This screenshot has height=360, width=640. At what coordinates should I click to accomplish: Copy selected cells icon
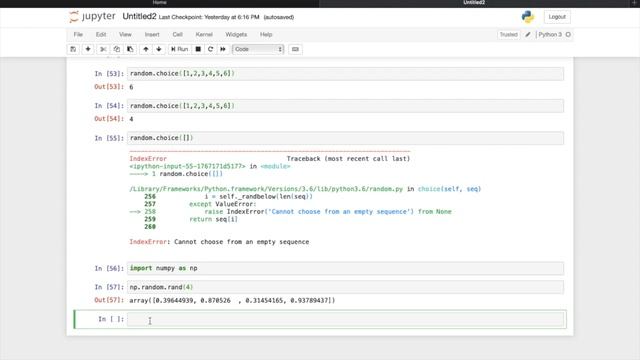click(x=117, y=49)
